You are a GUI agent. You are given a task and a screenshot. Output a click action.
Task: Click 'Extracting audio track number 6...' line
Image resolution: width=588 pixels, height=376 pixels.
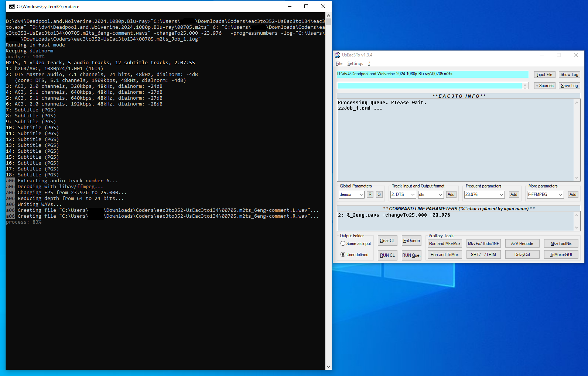click(x=68, y=181)
